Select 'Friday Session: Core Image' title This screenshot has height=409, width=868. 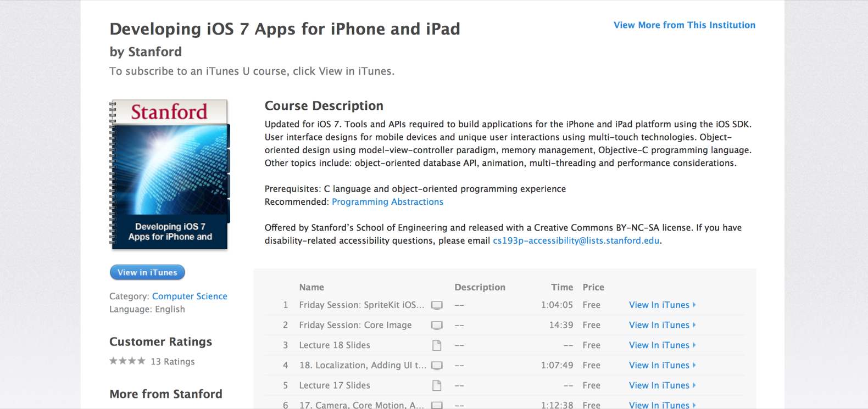pos(355,325)
